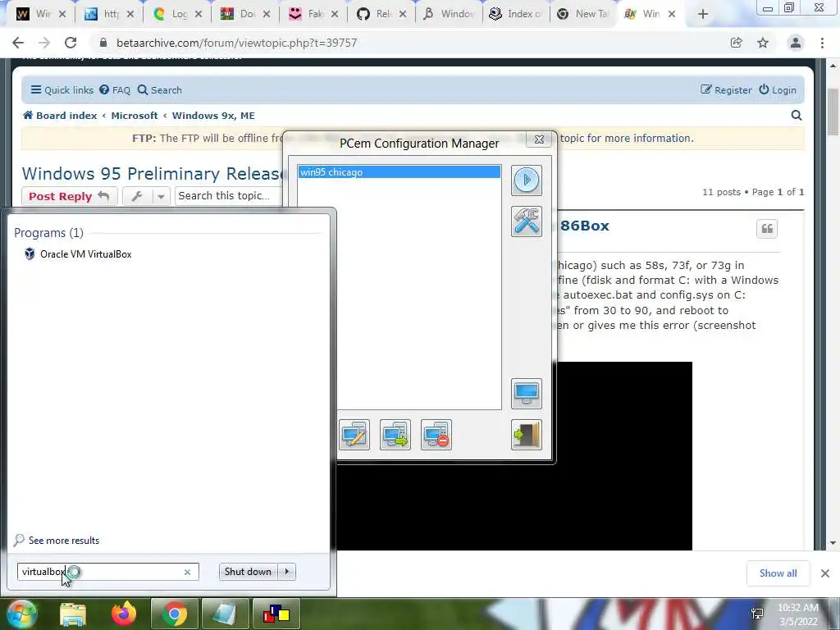The width and height of the screenshot is (840, 630).
Task: Click Search this topic field
Action: coord(229,196)
